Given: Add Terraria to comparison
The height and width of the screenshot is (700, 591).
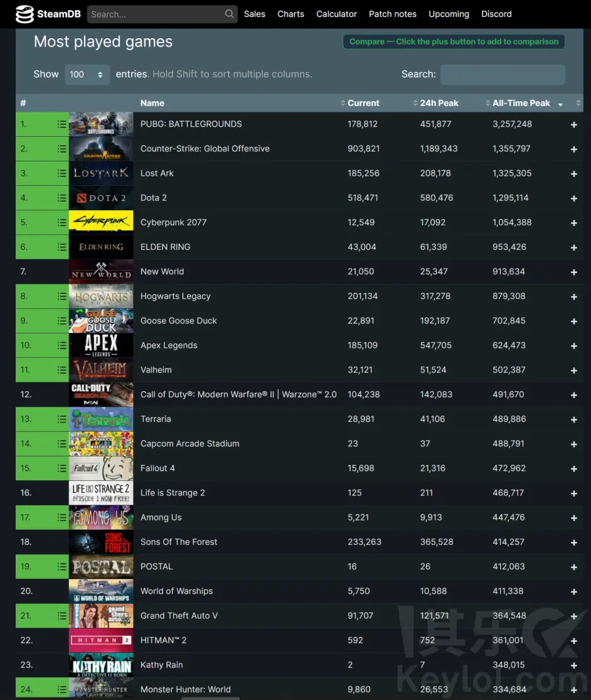Looking at the screenshot, I should pos(573,419).
